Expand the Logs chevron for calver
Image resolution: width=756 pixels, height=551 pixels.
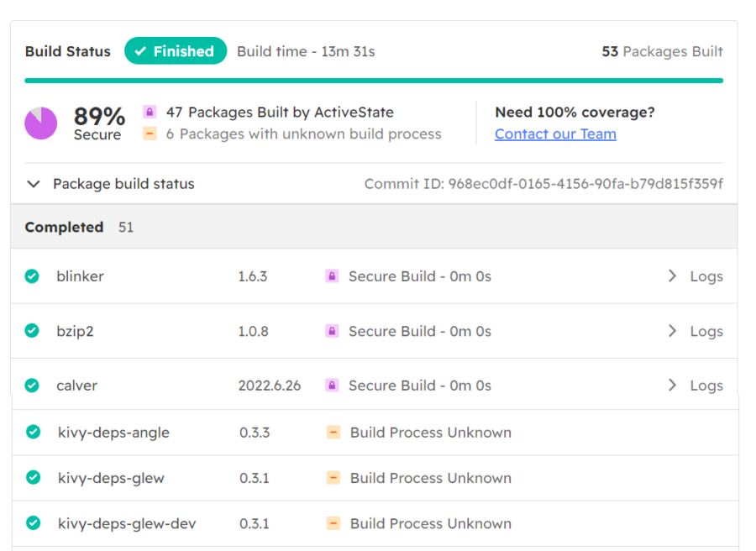pos(672,385)
